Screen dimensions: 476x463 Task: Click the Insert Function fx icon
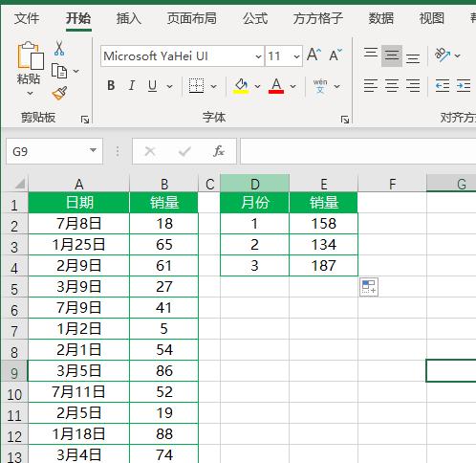tap(219, 151)
